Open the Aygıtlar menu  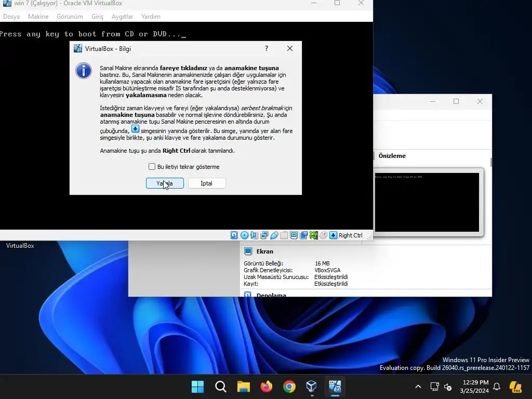(x=122, y=17)
